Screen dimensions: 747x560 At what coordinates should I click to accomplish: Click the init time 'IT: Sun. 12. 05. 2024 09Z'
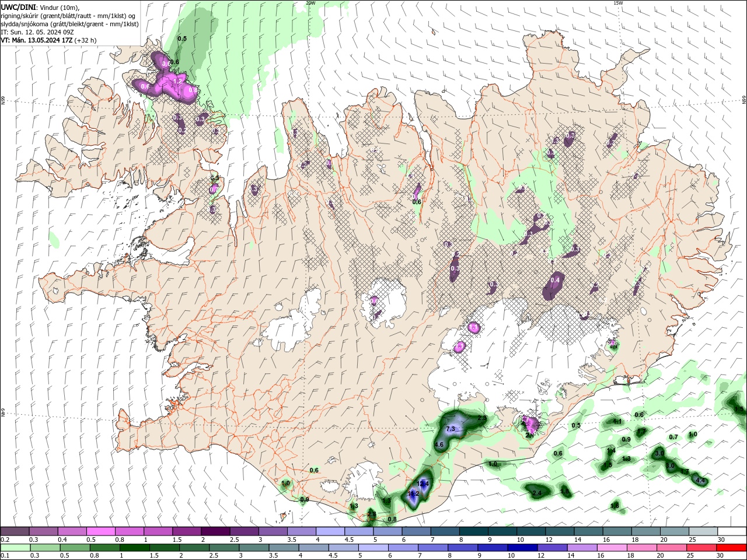pos(37,32)
